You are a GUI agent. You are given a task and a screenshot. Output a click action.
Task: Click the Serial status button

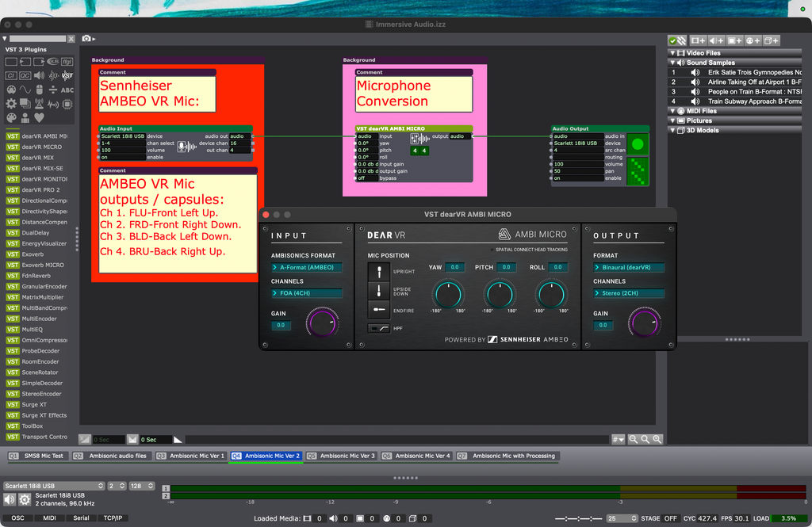pos(82,517)
